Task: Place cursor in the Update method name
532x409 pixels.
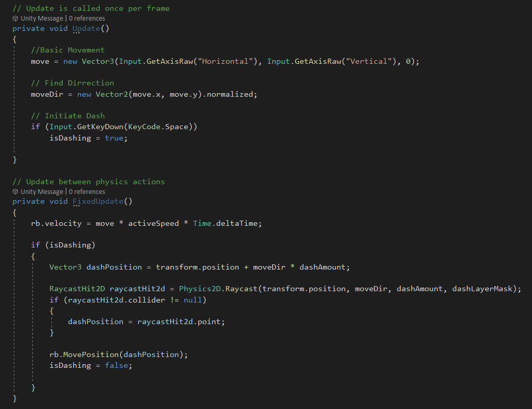Action: click(85, 28)
